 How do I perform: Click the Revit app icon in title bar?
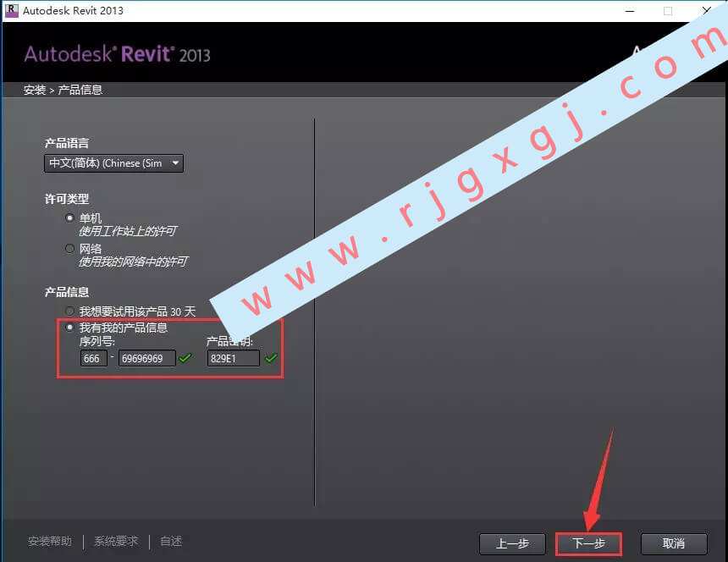click(11, 11)
